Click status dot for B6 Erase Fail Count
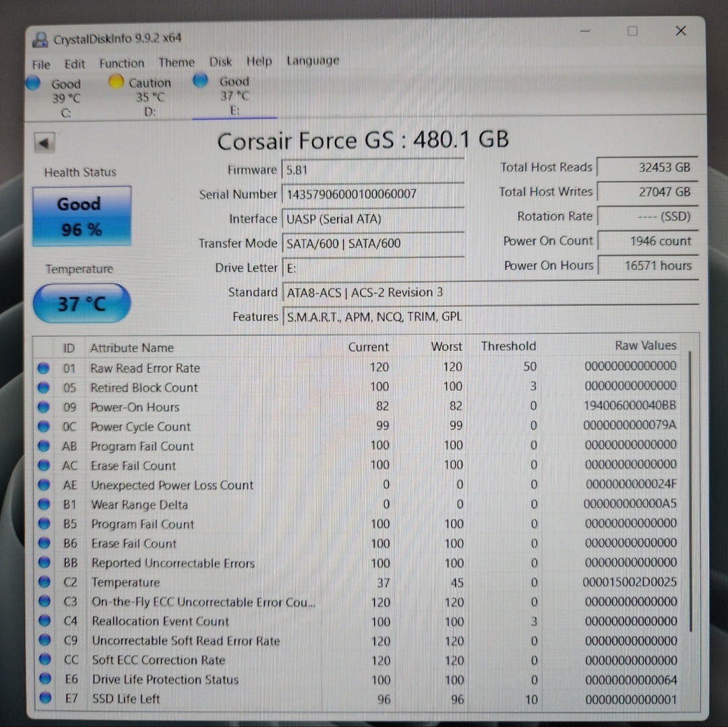Screen dimensions: 728x727 44,543
